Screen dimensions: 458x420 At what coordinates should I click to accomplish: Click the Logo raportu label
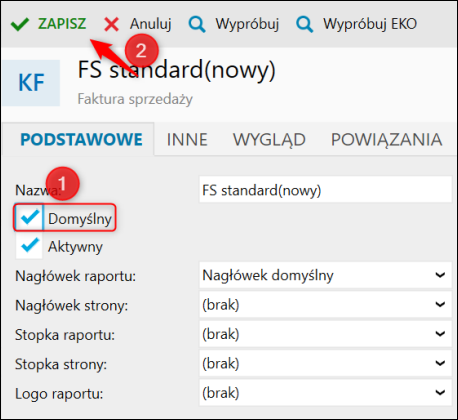(x=59, y=394)
